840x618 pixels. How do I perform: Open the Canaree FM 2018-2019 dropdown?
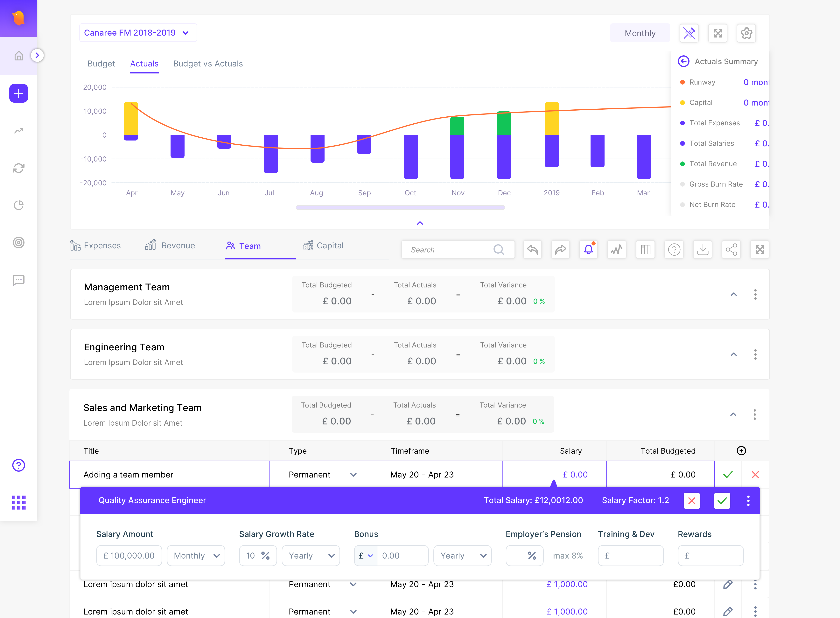[138, 33]
